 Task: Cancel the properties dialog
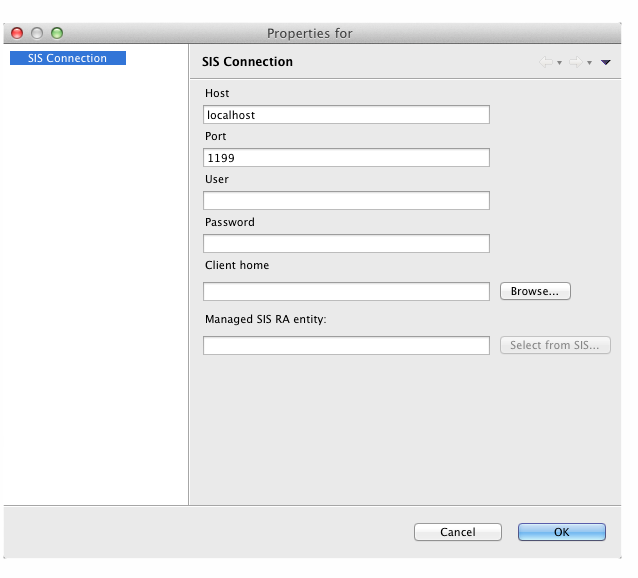click(457, 532)
